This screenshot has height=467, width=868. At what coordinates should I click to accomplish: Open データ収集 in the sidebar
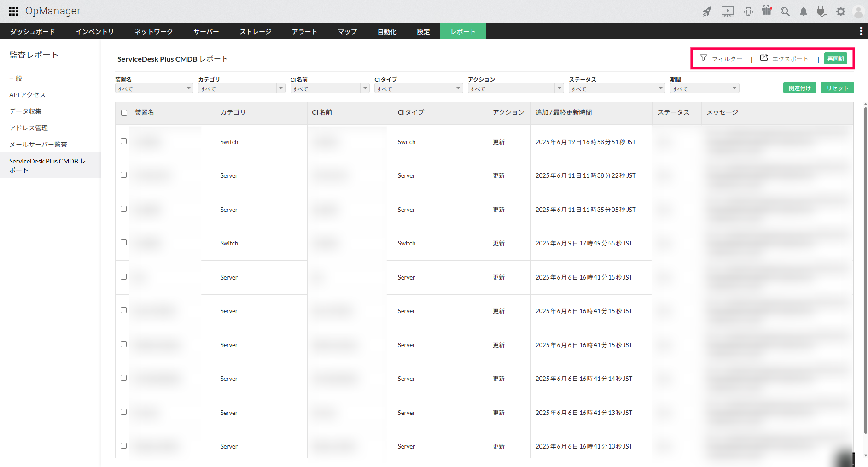pos(25,111)
